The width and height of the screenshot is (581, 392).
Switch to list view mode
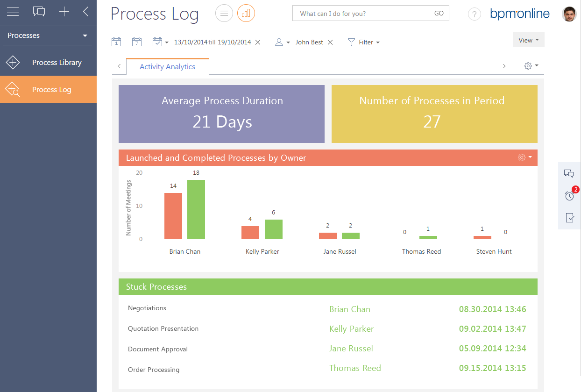pyautogui.click(x=224, y=13)
